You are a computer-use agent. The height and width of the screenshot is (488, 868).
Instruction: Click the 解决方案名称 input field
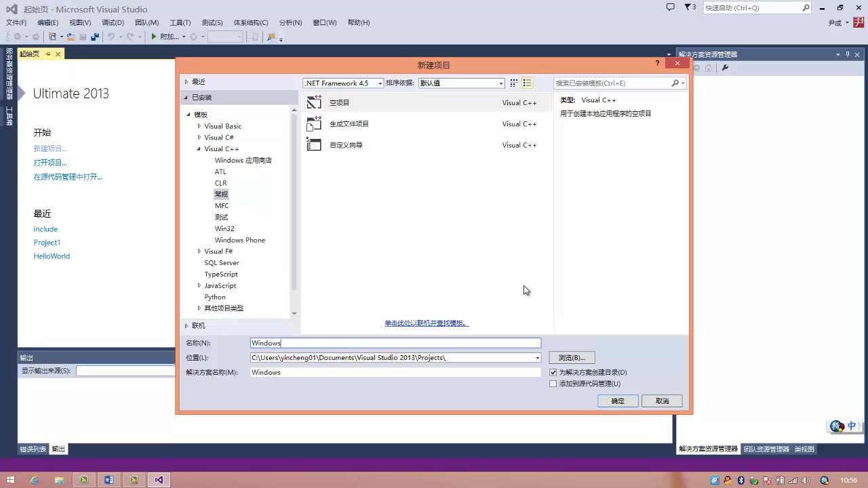pos(395,372)
